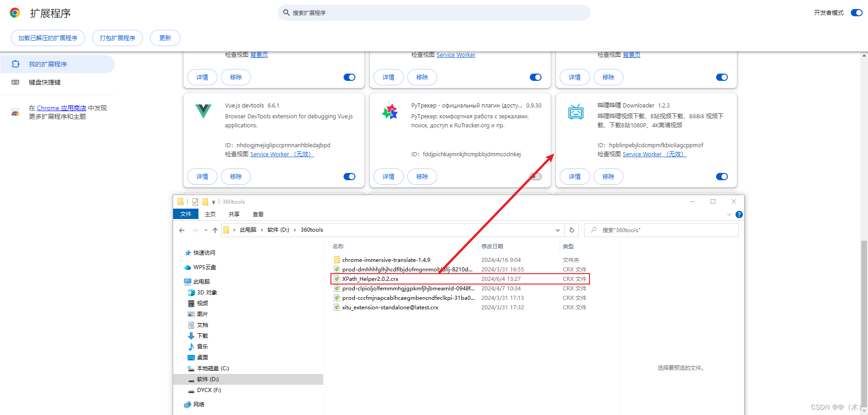This screenshot has width=868, height=415.
Task: Open 桌面 in navigation pane
Action: pos(198,358)
